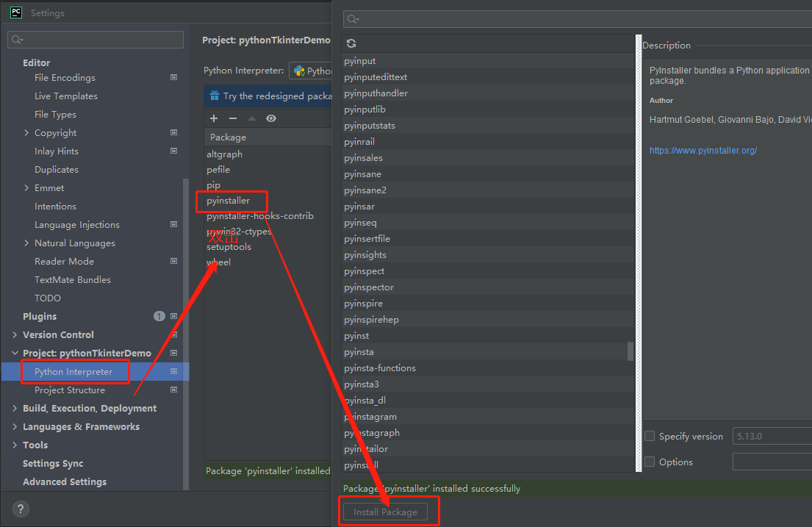812x527 pixels.
Task: Click in the Options text field
Action: coord(772,462)
